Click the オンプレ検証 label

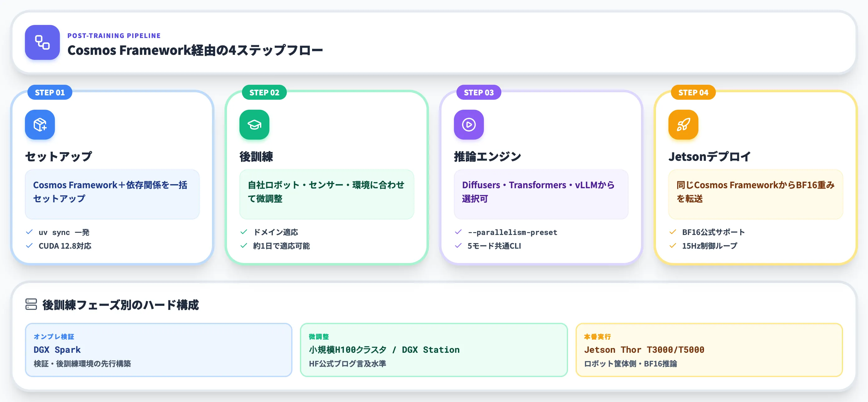coord(54,337)
